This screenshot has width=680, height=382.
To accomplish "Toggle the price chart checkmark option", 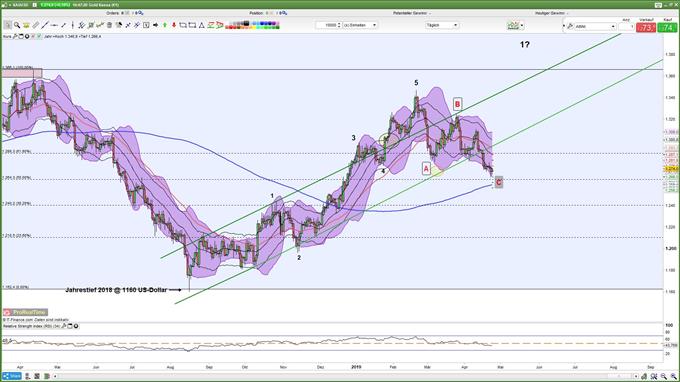I will click(x=39, y=36).
